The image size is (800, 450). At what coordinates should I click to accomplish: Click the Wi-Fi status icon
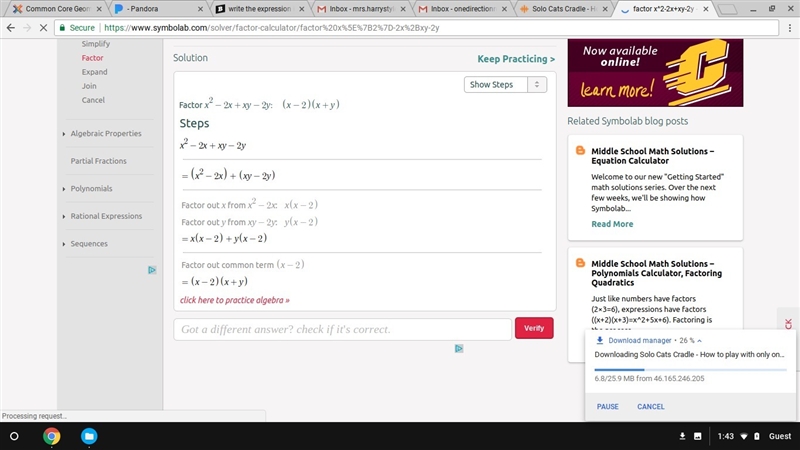(744, 436)
